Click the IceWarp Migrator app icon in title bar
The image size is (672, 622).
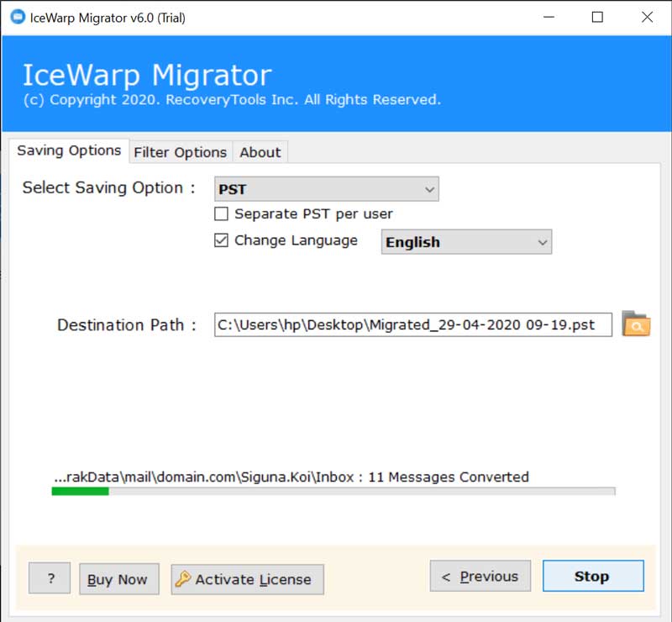[x=18, y=17]
